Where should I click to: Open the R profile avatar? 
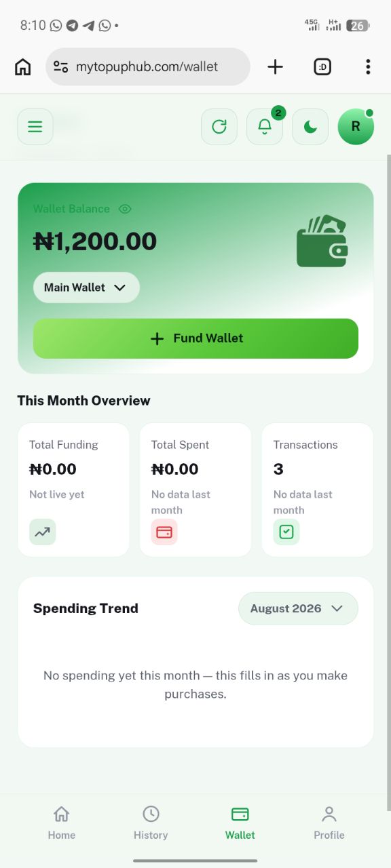click(356, 127)
